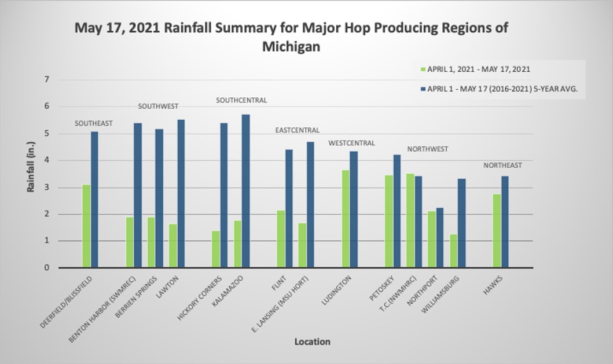Image resolution: width=613 pixels, height=364 pixels.
Task: Click the blue bar for Northport
Action: click(x=440, y=238)
